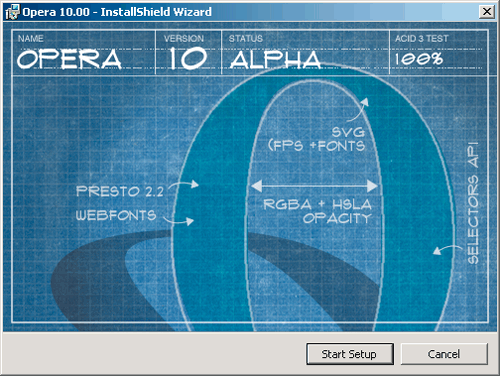Image resolution: width=500 pixels, height=376 pixels.
Task: Click the ACID 3 TEST header label
Action: point(422,39)
